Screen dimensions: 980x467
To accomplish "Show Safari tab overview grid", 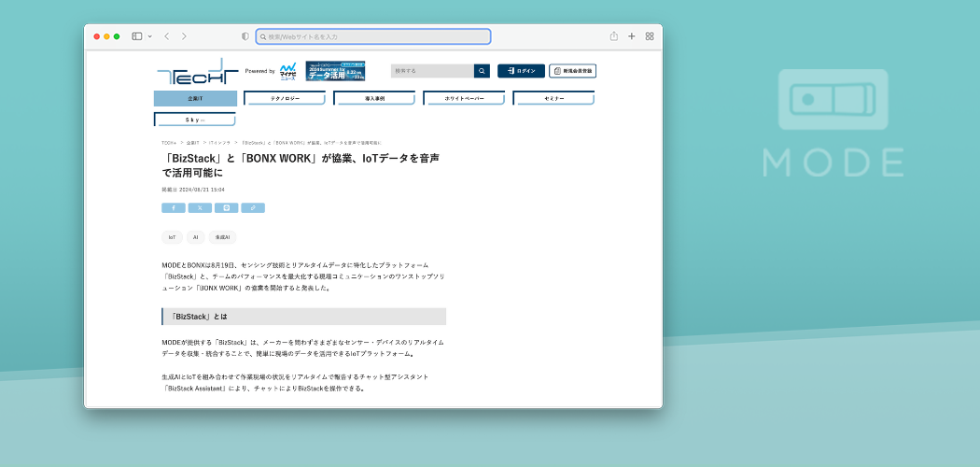I will tap(650, 36).
